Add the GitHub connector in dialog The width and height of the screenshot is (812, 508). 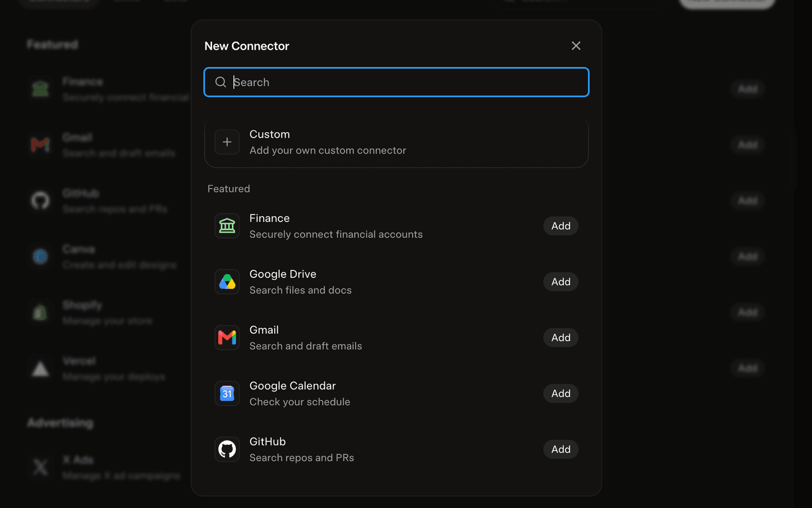pos(561,450)
